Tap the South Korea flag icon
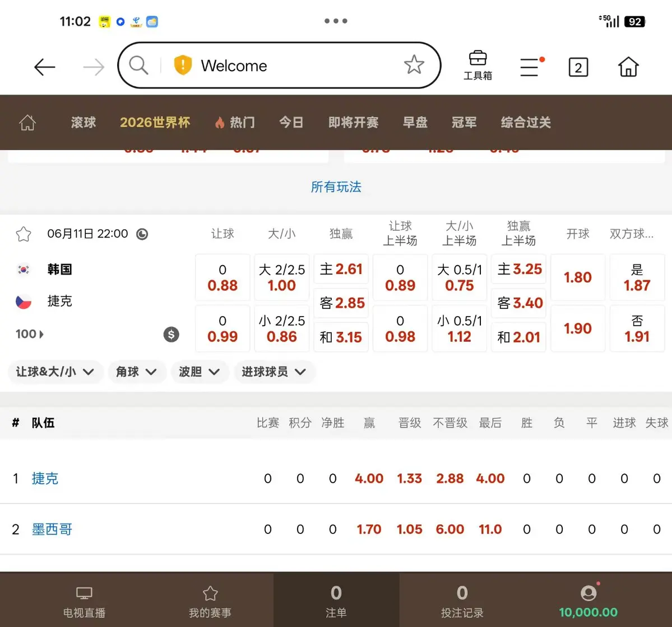 [x=24, y=270]
